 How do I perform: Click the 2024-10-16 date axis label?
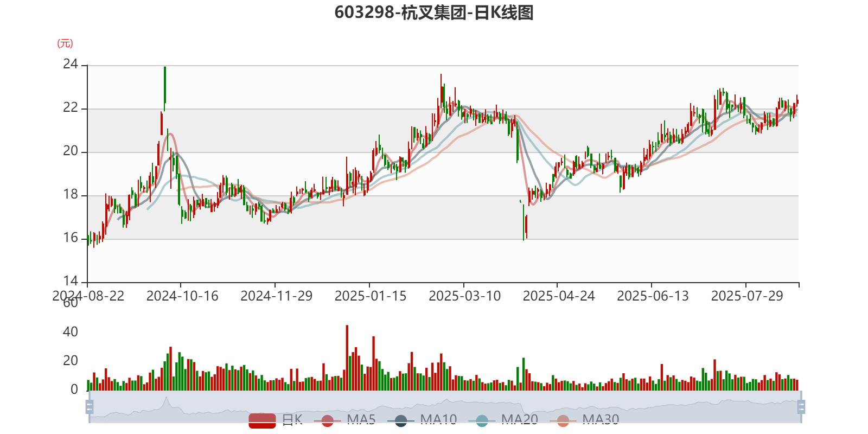pyautogui.click(x=182, y=296)
